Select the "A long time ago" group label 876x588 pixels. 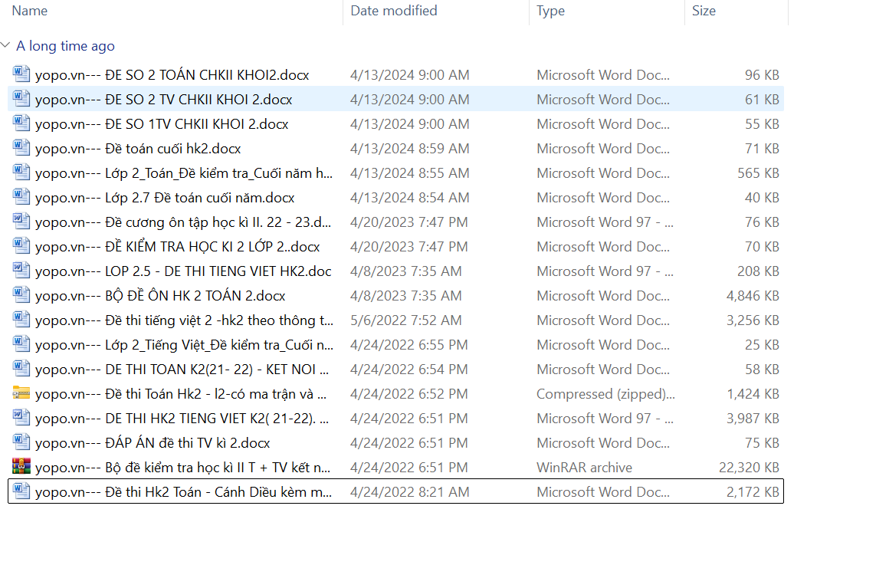pos(65,46)
